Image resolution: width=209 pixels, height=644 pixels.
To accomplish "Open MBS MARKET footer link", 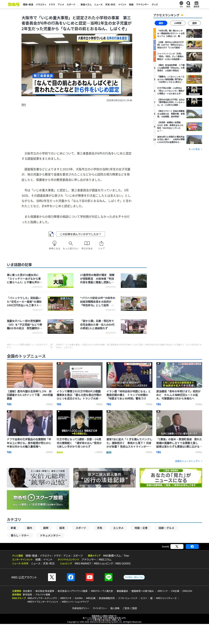I will [83, 563].
